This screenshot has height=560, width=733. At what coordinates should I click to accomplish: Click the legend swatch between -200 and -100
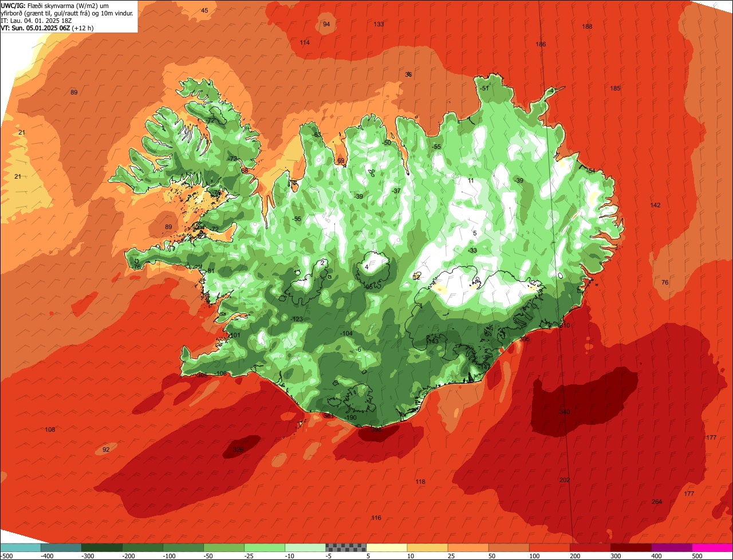[x=143, y=547]
